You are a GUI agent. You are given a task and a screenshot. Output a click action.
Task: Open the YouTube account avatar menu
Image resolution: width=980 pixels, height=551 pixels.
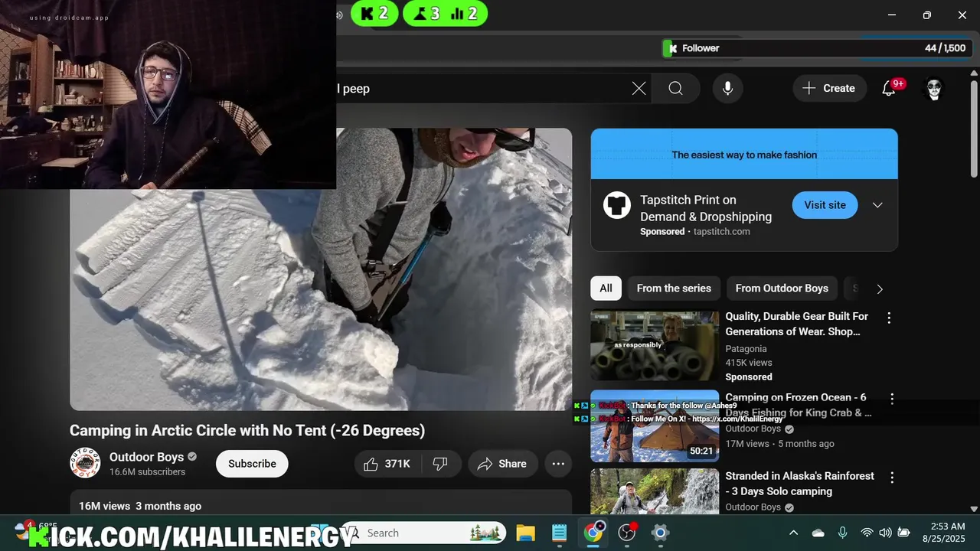(x=933, y=89)
